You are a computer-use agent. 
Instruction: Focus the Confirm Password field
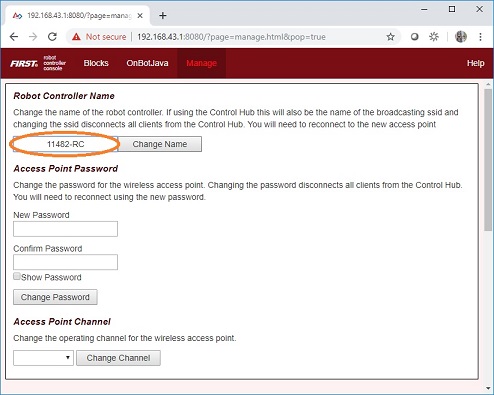point(65,262)
